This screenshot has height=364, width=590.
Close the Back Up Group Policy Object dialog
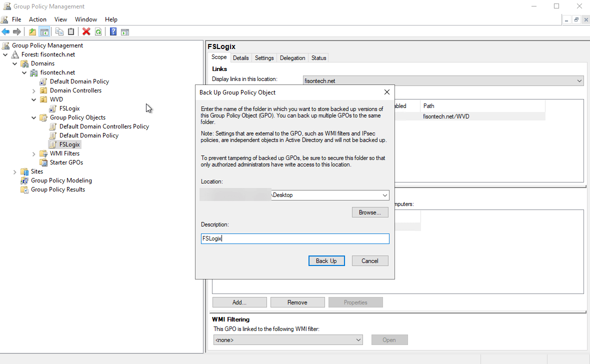coord(387,92)
